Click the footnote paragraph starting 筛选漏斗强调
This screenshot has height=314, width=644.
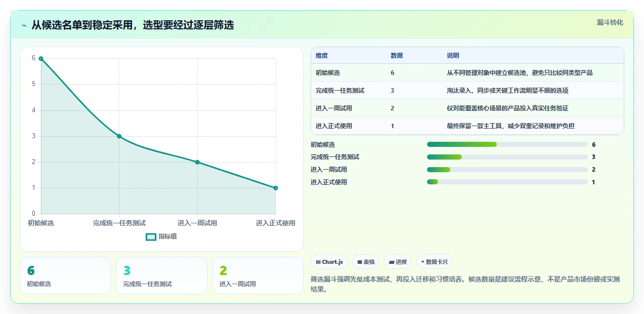tap(466, 284)
